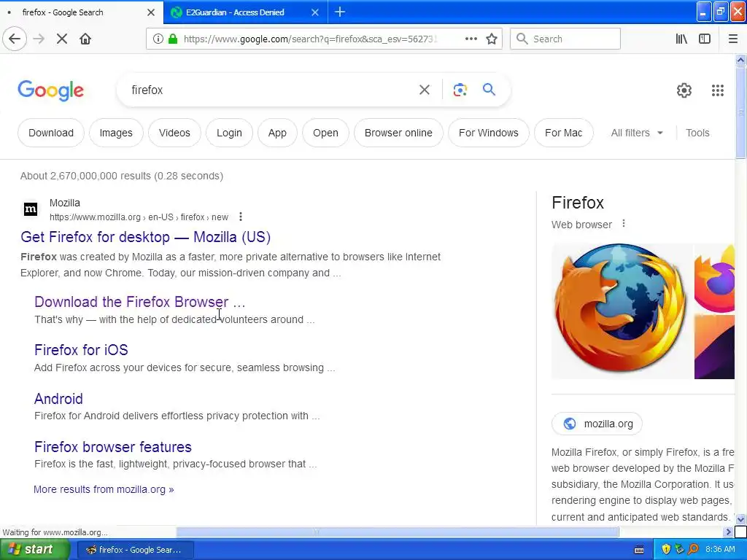Click the globe icon on mozilla.org chip
Image resolution: width=747 pixels, height=560 pixels.
tap(569, 424)
